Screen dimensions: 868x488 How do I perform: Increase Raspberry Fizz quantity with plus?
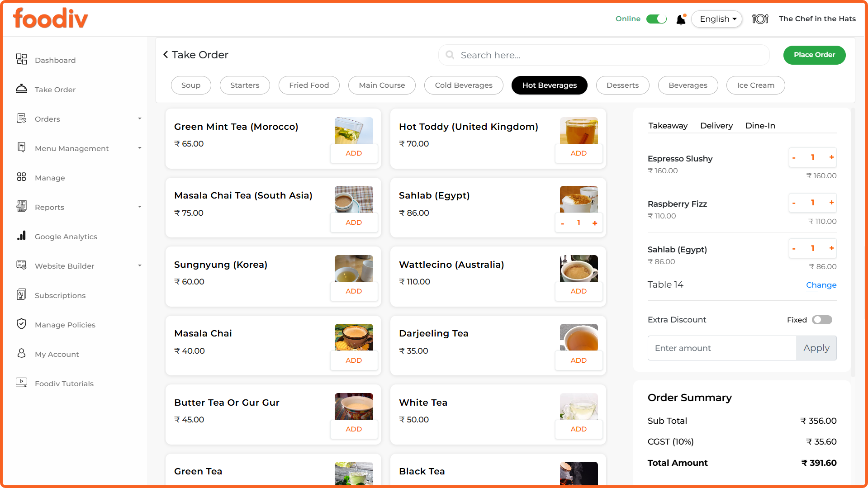(x=831, y=203)
